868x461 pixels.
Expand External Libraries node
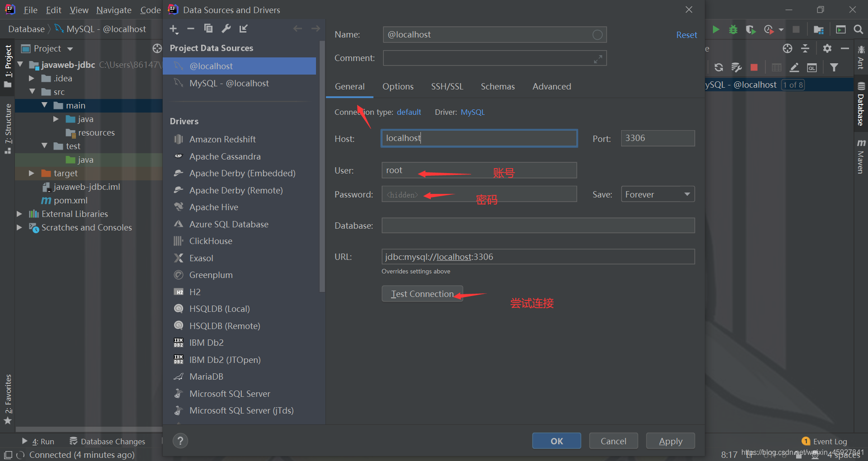tap(19, 214)
